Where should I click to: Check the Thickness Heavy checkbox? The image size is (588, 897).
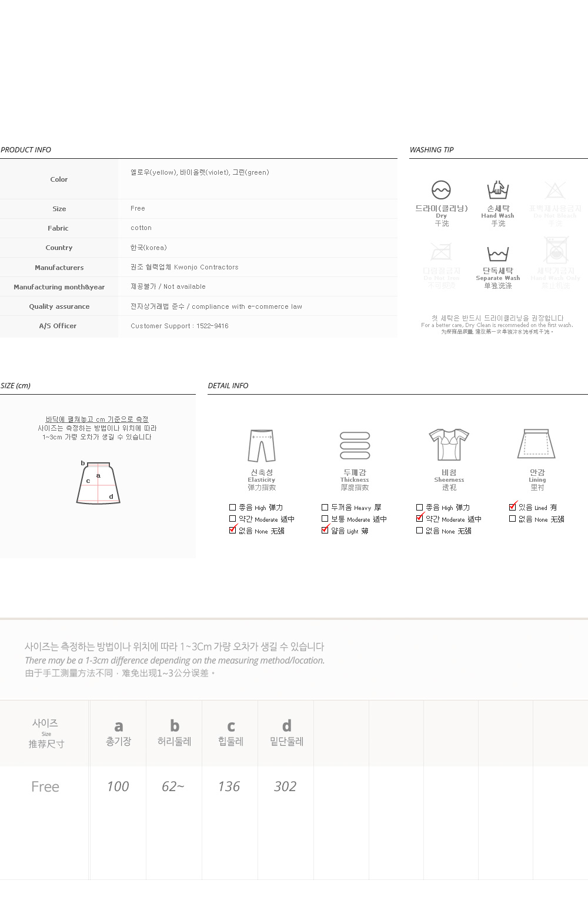[325, 507]
